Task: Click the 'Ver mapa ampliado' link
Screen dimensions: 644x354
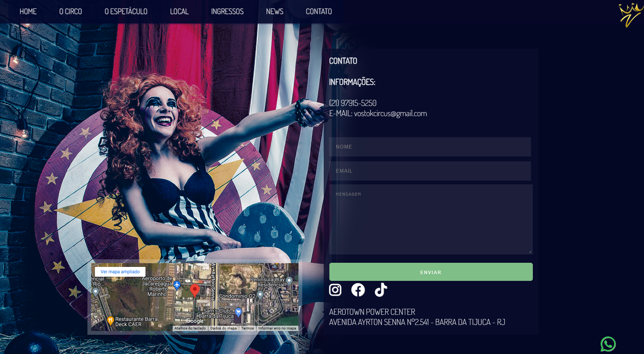Action: pos(120,272)
